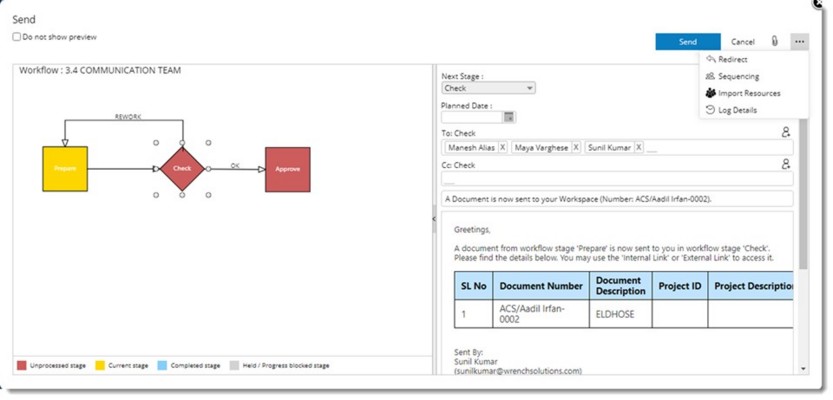The image size is (833, 400).
Task: Enable the Do not show preview checkbox
Action: coord(16,37)
